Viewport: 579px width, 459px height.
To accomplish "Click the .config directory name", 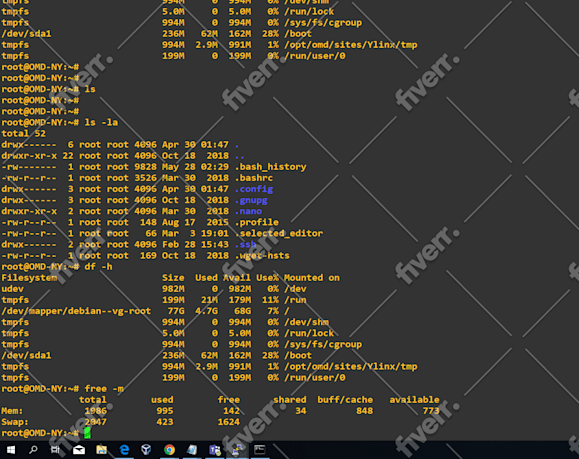I will (254, 189).
